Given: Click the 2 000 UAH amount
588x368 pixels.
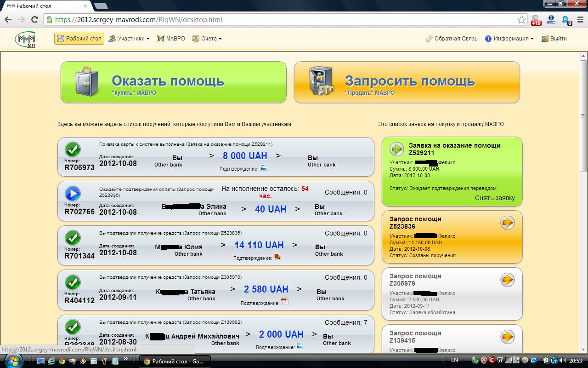Looking at the screenshot, I should [281, 334].
